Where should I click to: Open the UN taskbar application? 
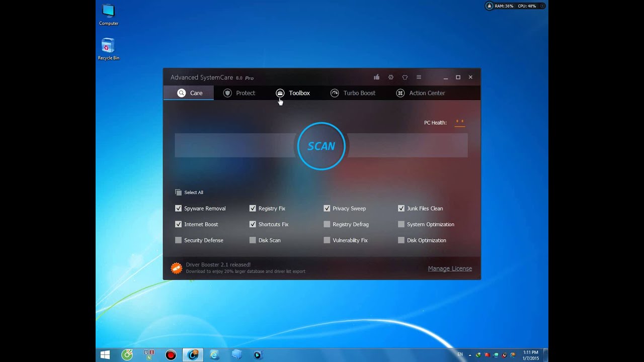(149, 355)
